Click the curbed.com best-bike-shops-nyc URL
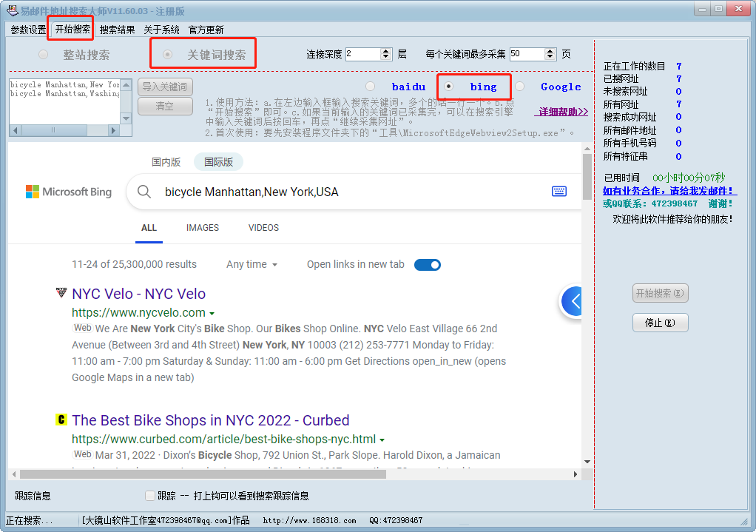Screen dimensions: 756x532 click(223, 439)
